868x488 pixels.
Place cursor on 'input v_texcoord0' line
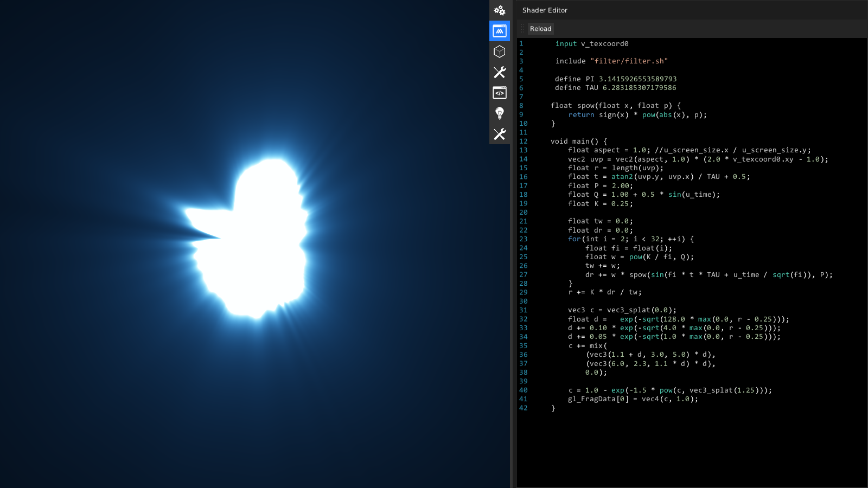coord(592,44)
